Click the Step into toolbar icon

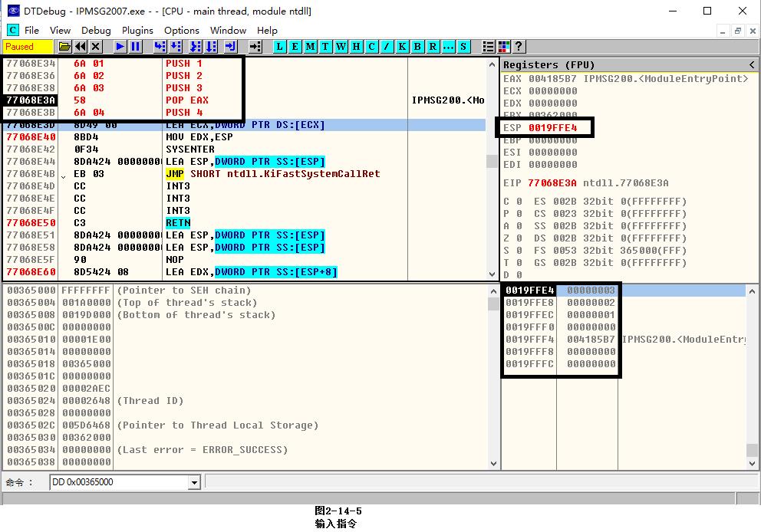[x=160, y=47]
